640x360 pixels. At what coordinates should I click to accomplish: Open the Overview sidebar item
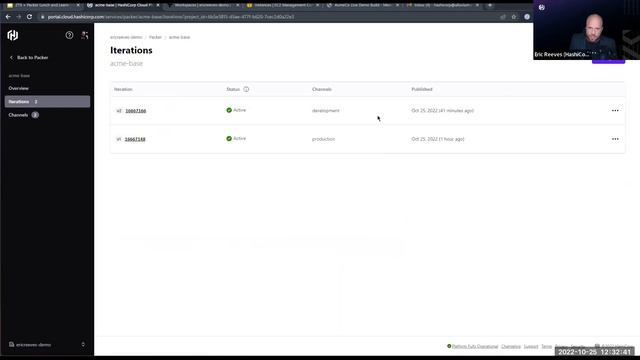18,88
